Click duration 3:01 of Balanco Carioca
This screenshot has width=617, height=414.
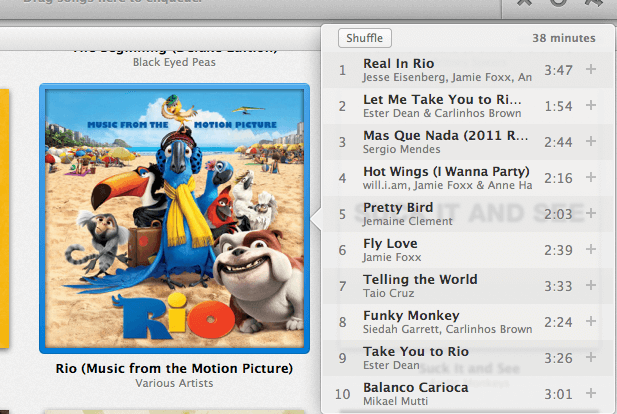[558, 394]
